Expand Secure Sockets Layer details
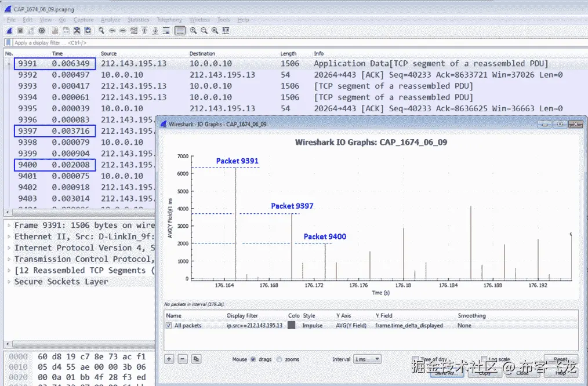The image size is (588, 386). point(9,282)
